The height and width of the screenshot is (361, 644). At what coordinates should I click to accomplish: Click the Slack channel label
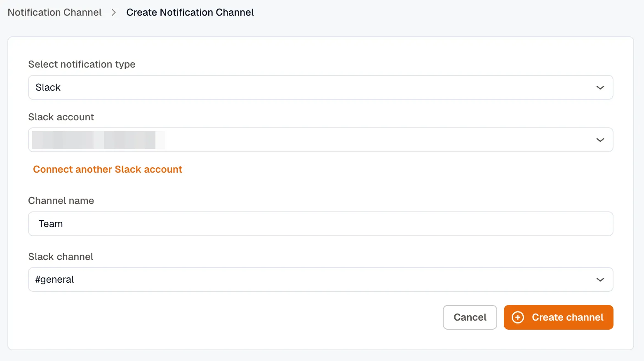(61, 257)
